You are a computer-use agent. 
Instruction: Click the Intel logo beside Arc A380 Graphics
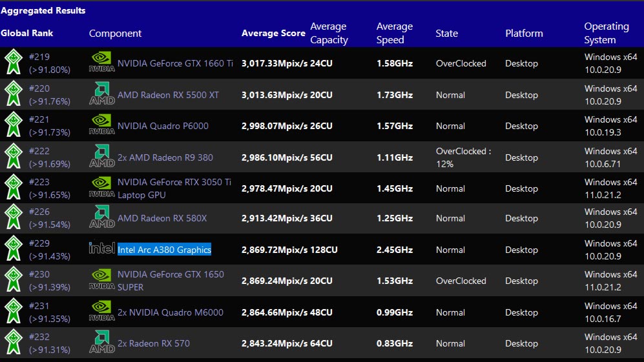102,248
